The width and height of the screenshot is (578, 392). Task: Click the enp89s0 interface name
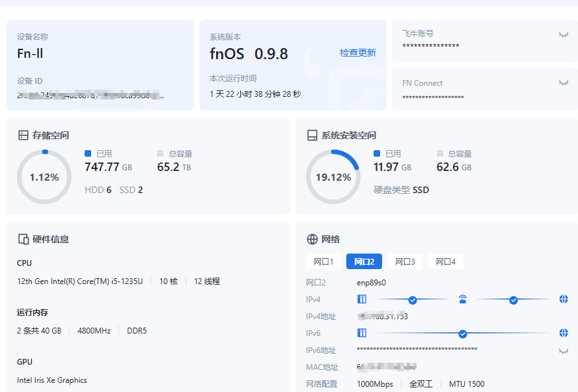pyautogui.click(x=371, y=283)
